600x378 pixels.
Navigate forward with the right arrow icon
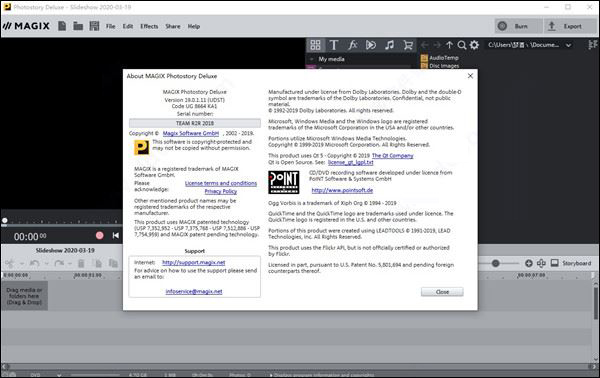437,45
